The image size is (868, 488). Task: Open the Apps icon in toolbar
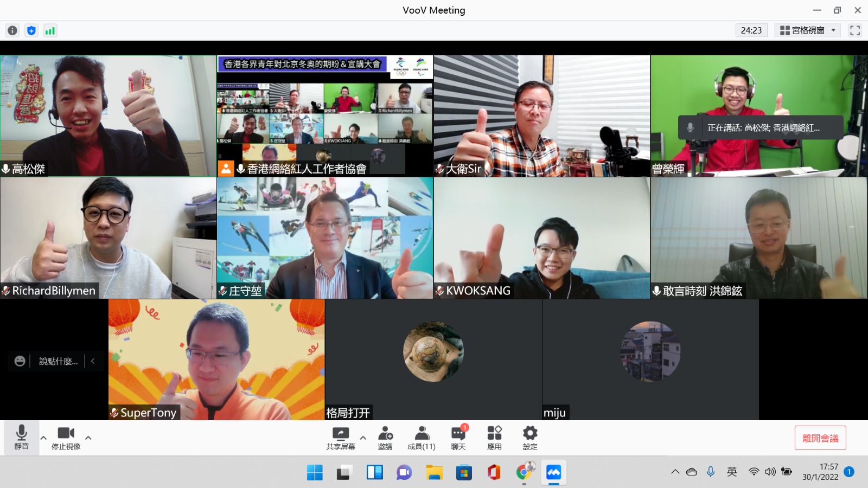(x=494, y=438)
